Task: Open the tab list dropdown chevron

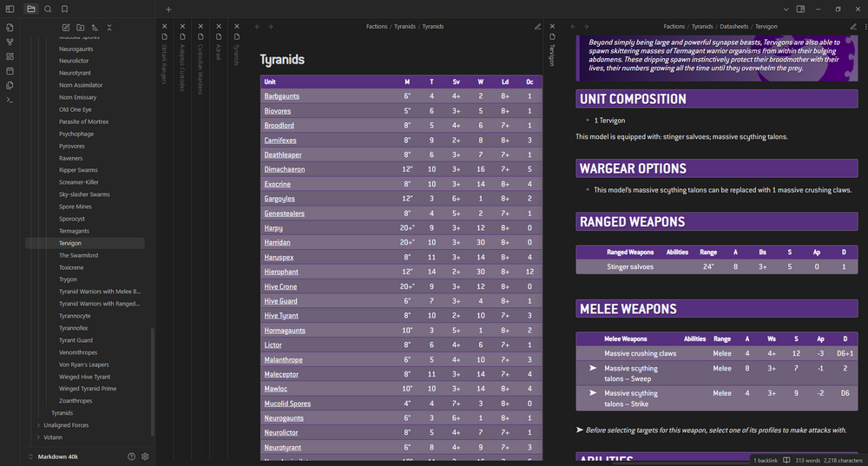Action: pos(786,9)
